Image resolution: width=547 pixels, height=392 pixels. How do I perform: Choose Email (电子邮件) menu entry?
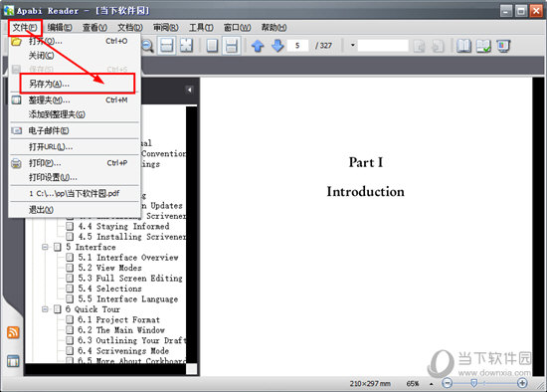75,131
